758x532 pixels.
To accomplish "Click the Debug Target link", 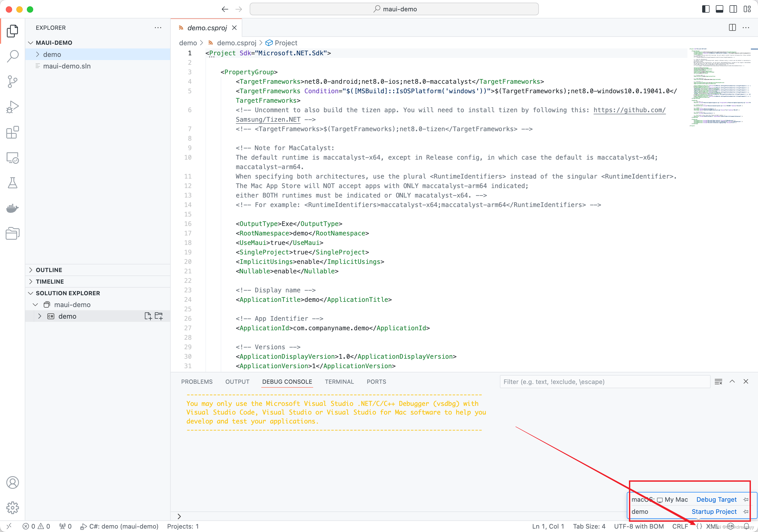I will pos(716,499).
